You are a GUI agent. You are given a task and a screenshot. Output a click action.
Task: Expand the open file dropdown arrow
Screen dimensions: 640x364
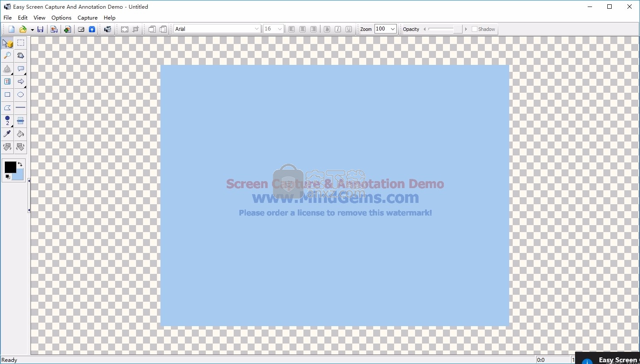(32, 30)
